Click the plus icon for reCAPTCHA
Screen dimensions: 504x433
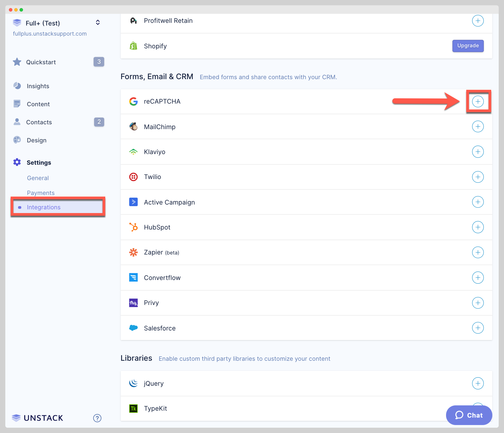click(478, 101)
